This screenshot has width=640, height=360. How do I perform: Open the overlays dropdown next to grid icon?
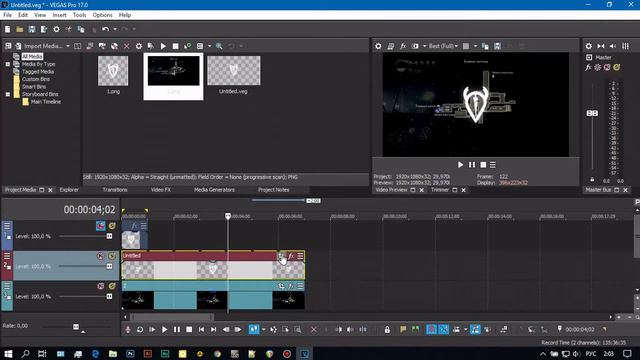coord(476,46)
